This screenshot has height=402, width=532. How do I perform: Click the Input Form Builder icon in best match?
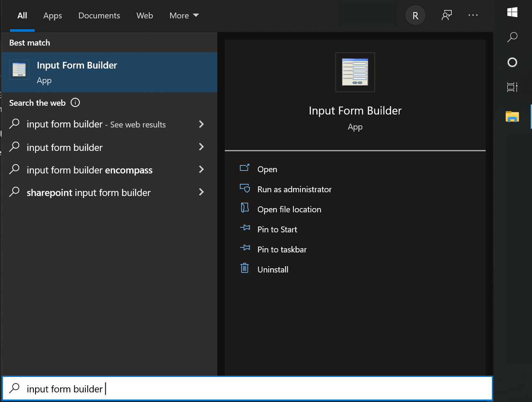click(x=19, y=70)
